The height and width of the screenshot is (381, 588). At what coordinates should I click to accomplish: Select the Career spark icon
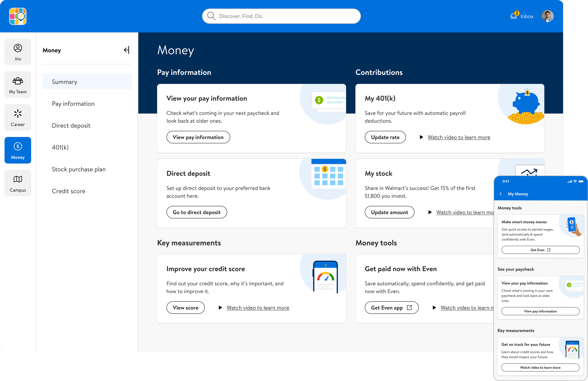[18, 114]
